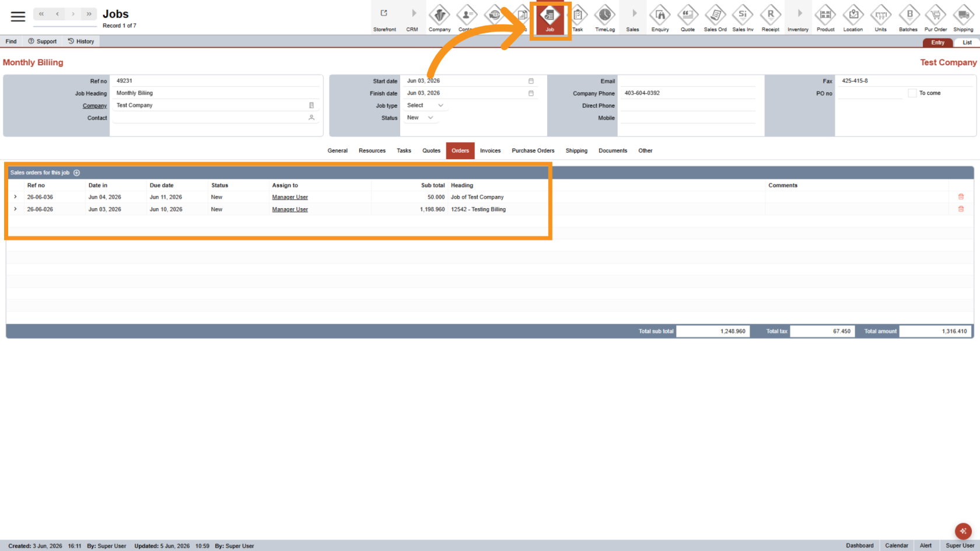Open the Storefront module

point(384,19)
